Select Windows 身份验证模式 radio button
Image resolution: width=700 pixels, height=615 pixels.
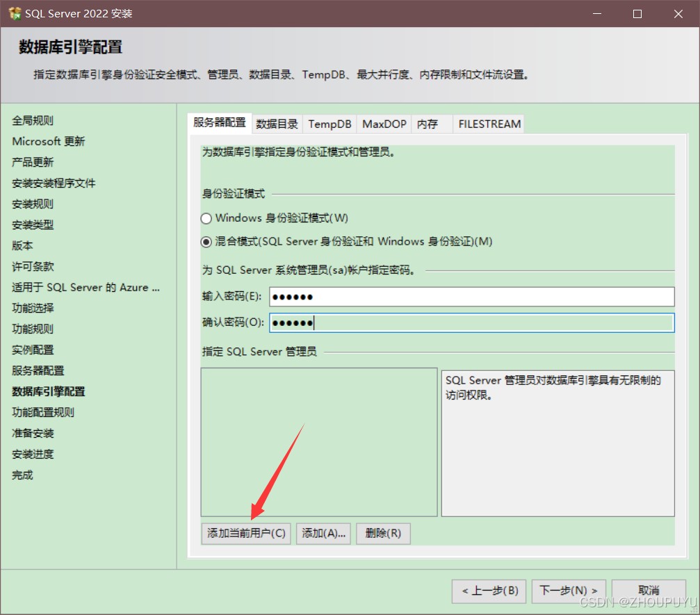pos(206,218)
